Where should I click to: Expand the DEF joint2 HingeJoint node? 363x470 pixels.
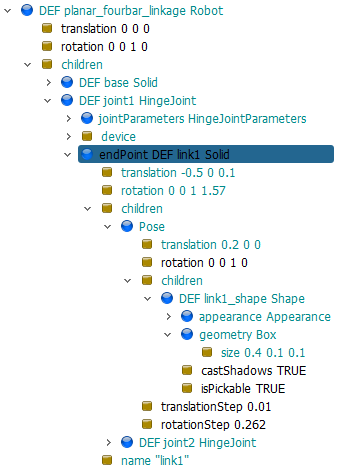click(x=108, y=442)
